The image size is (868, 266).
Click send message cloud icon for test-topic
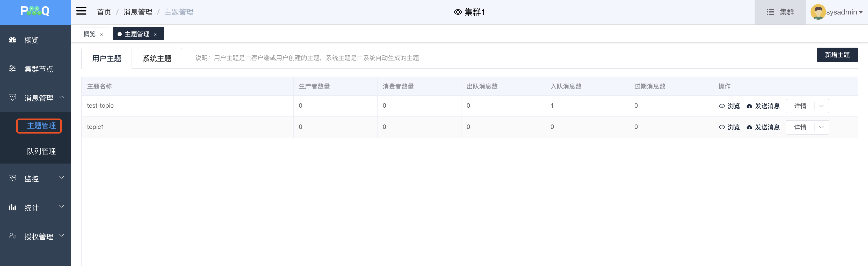749,106
